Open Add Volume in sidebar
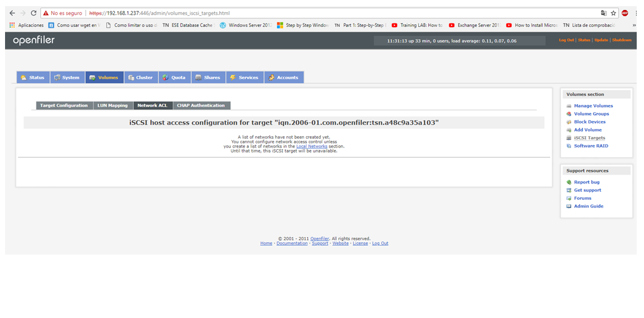Viewport: 644px width, 318px height. [x=588, y=130]
